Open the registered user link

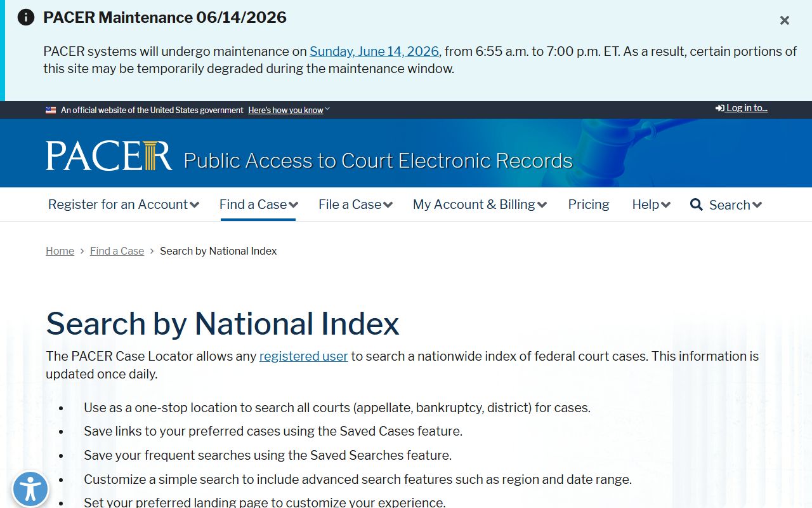pos(304,356)
